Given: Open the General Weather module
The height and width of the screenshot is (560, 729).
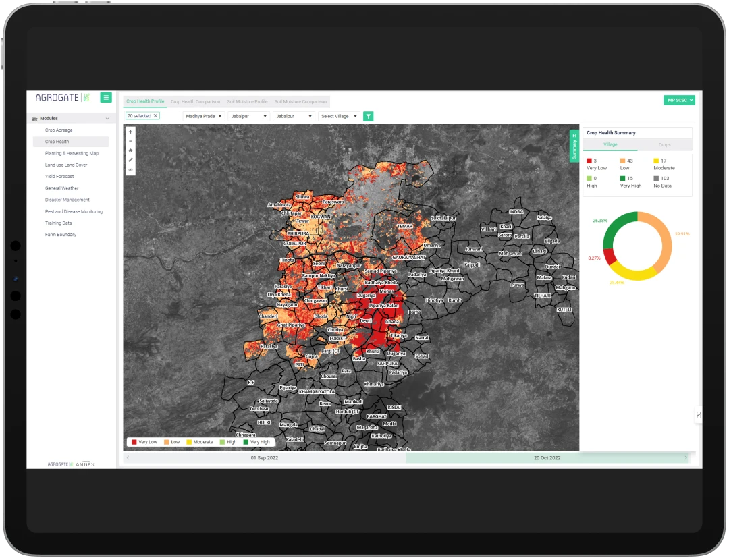Looking at the screenshot, I should pos(62,188).
